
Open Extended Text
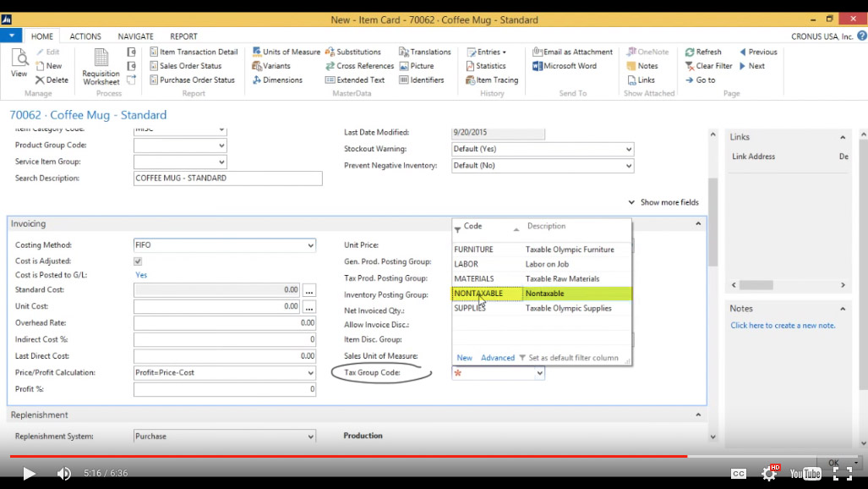355,80
